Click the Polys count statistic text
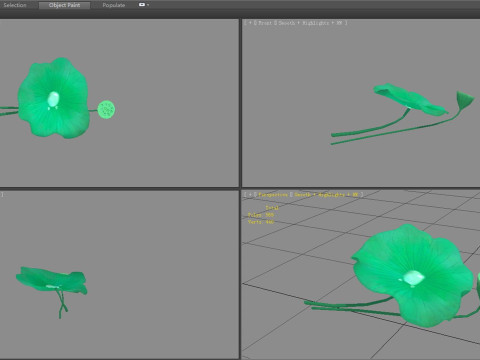This screenshot has height=360, width=480. click(261, 215)
